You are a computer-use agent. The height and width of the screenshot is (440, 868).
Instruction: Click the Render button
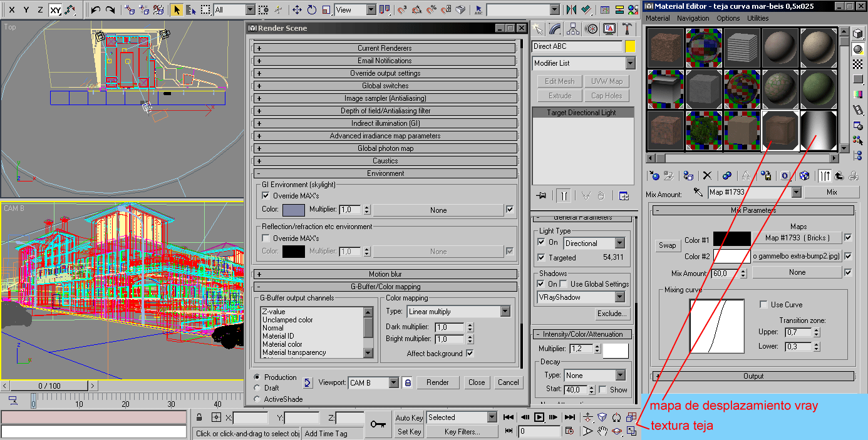[x=438, y=382]
